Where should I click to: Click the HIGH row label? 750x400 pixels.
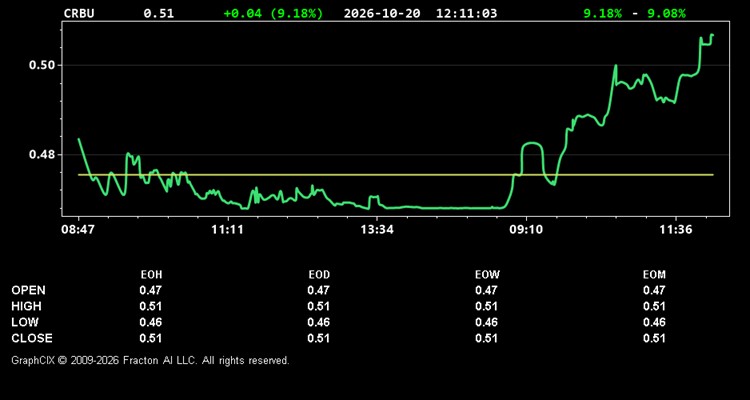coord(26,306)
